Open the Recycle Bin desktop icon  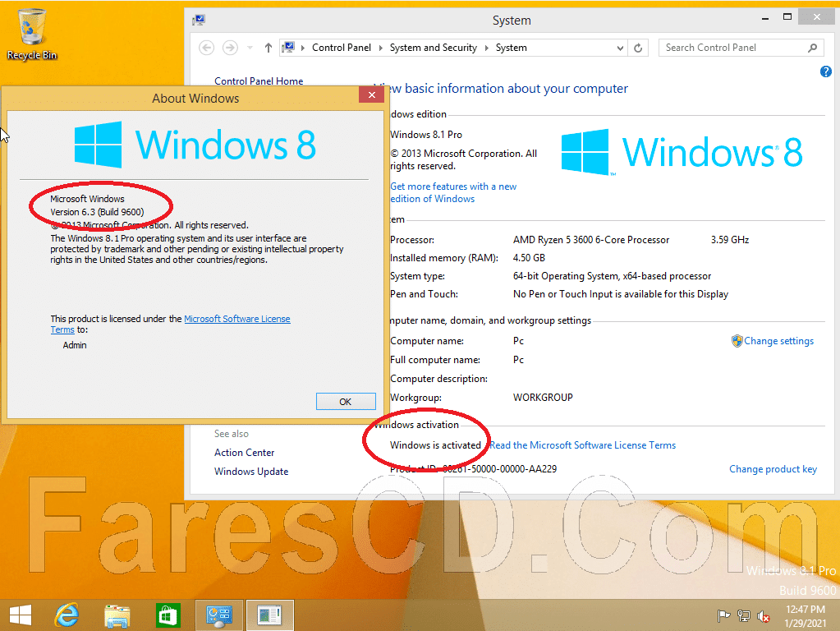tap(31, 34)
